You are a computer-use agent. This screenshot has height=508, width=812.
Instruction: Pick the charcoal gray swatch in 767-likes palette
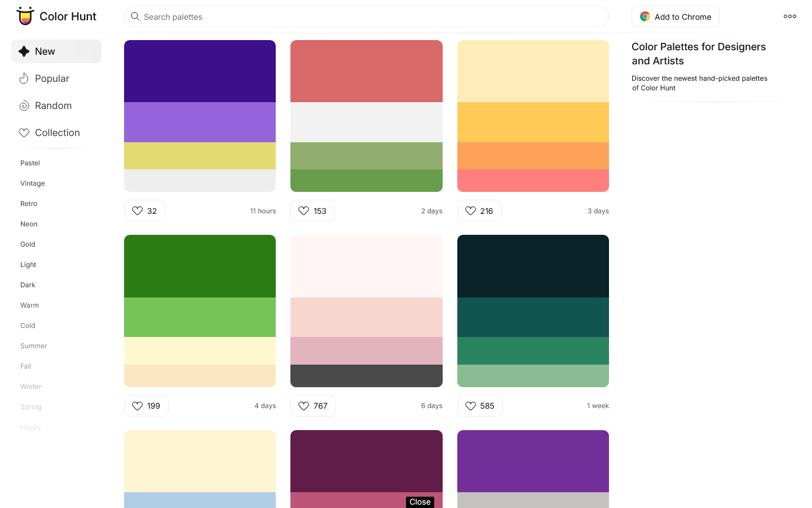[x=367, y=376]
